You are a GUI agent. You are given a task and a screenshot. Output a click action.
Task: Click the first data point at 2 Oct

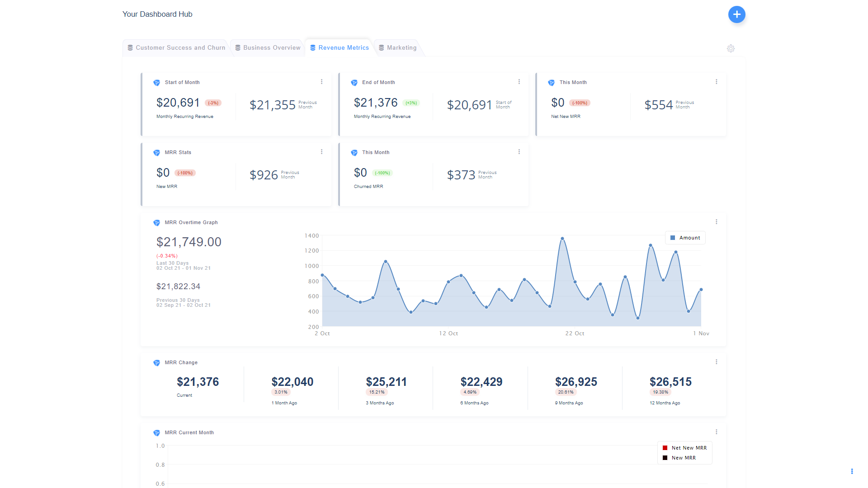tap(322, 275)
